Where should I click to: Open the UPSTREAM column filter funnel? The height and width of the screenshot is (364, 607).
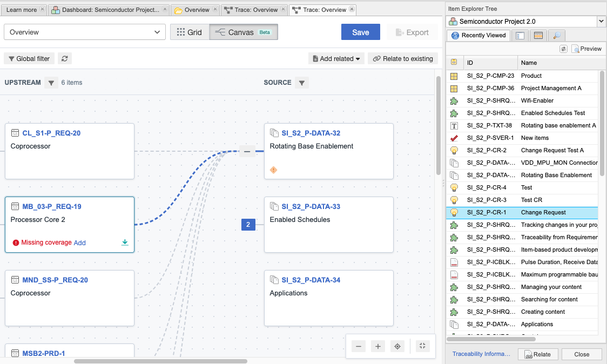tap(51, 83)
